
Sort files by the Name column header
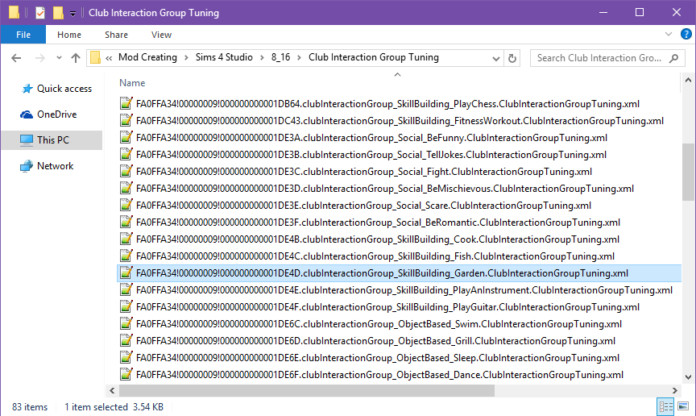[x=132, y=83]
